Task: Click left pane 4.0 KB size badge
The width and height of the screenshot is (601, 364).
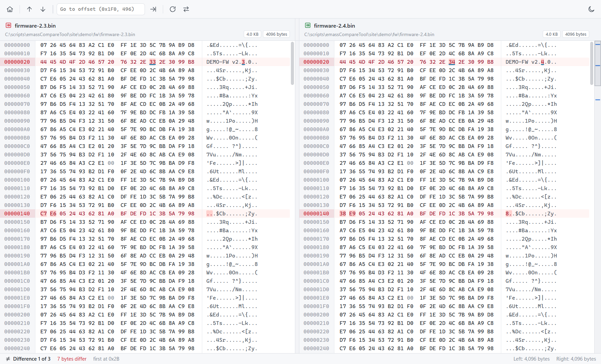Action: [x=252, y=34]
